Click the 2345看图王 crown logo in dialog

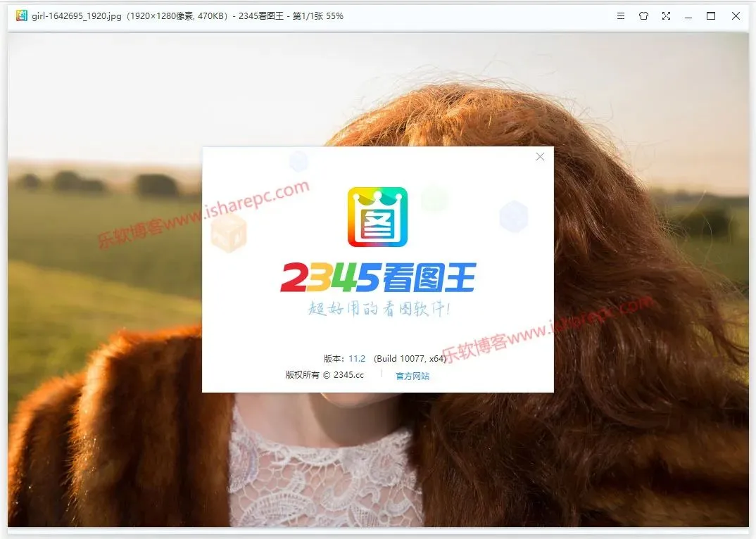[x=377, y=217]
